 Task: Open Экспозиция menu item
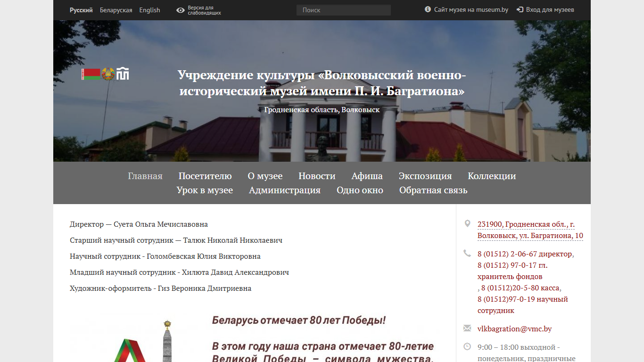tap(425, 176)
